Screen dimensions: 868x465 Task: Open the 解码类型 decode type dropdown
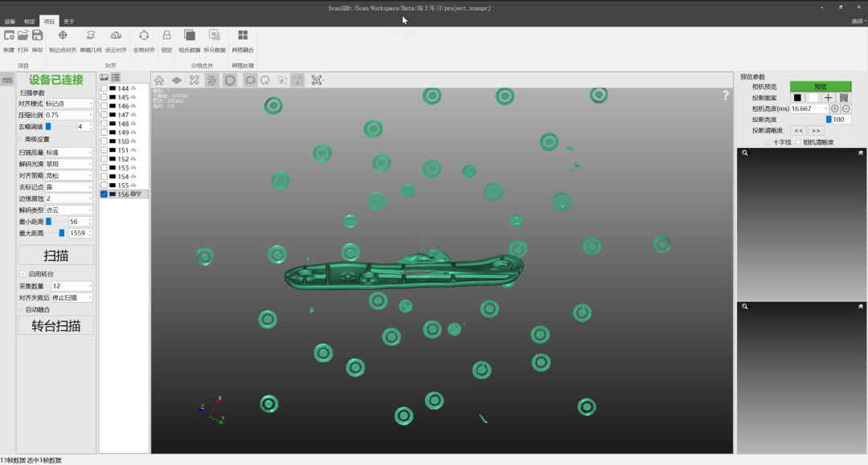tap(68, 210)
